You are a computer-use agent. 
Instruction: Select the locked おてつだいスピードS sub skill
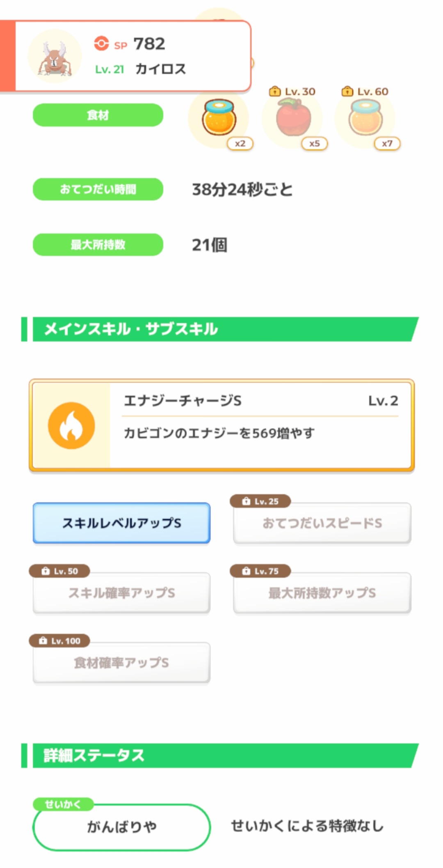tap(322, 524)
